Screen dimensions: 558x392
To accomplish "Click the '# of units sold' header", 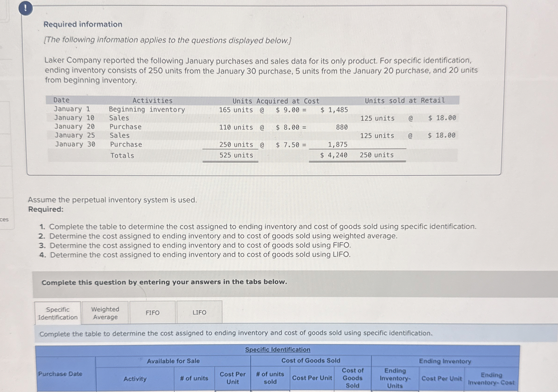I will coord(270,378).
